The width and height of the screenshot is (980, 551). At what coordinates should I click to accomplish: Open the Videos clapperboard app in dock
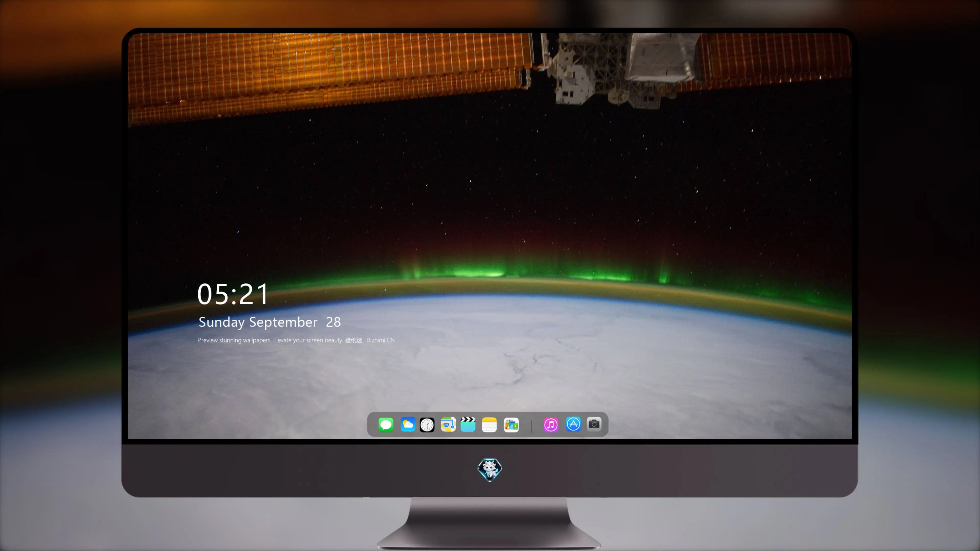coord(468,424)
